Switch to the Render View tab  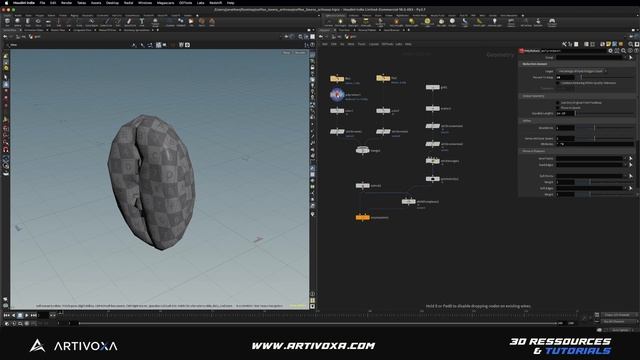(x=57, y=30)
